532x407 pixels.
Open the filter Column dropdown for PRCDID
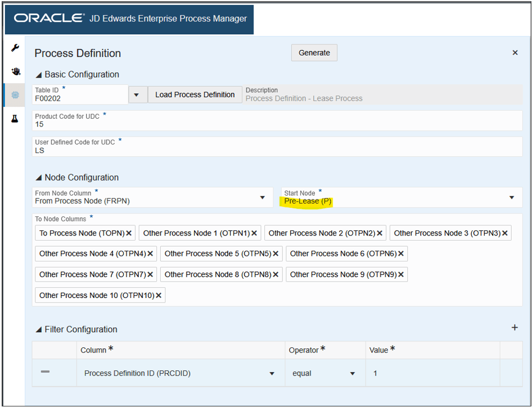(x=272, y=373)
